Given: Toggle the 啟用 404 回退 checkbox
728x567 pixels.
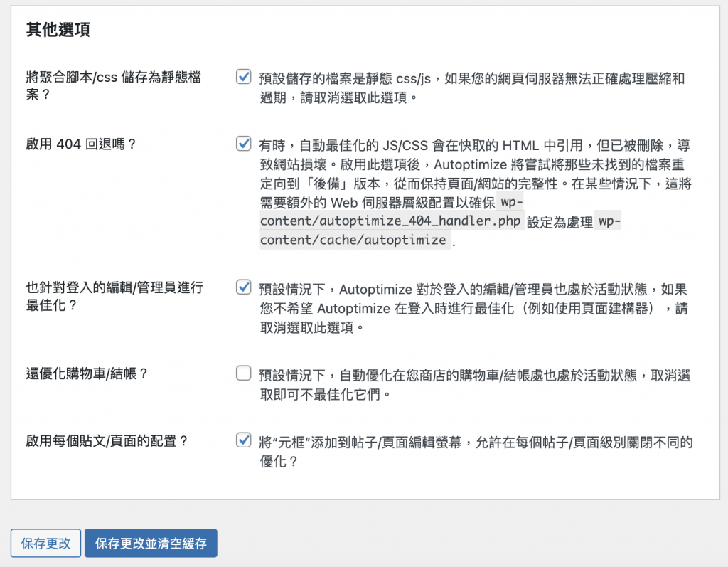Looking at the screenshot, I should [x=243, y=143].
